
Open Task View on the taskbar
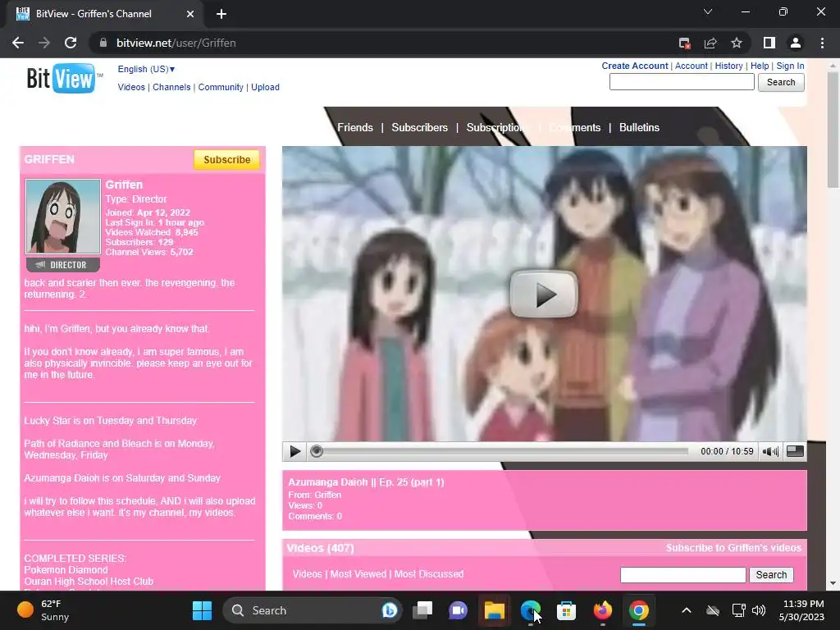click(x=422, y=610)
